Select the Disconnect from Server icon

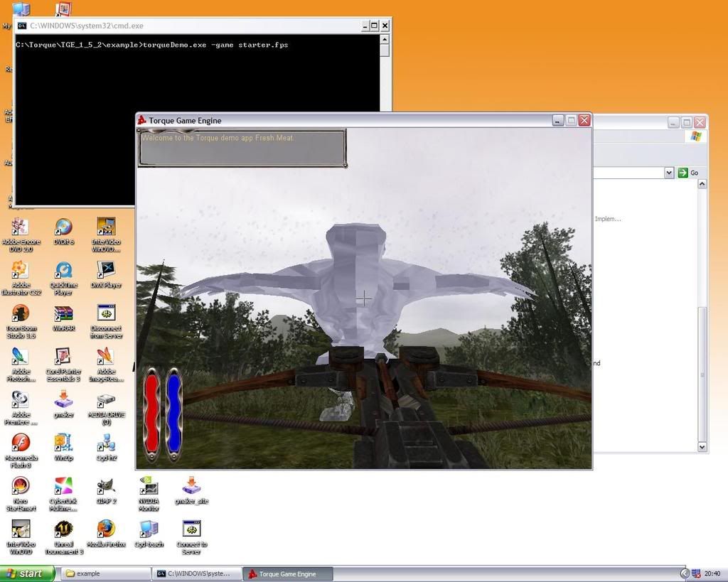(x=107, y=321)
